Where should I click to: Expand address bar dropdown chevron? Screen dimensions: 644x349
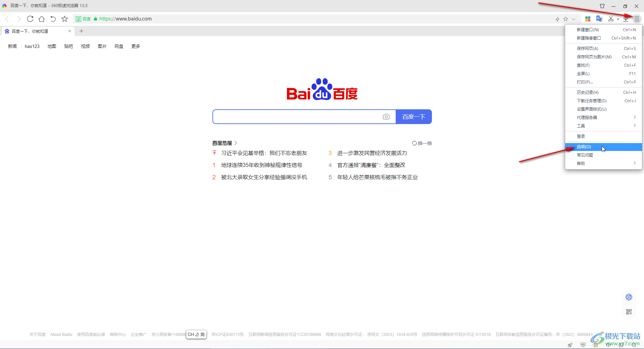pos(574,19)
